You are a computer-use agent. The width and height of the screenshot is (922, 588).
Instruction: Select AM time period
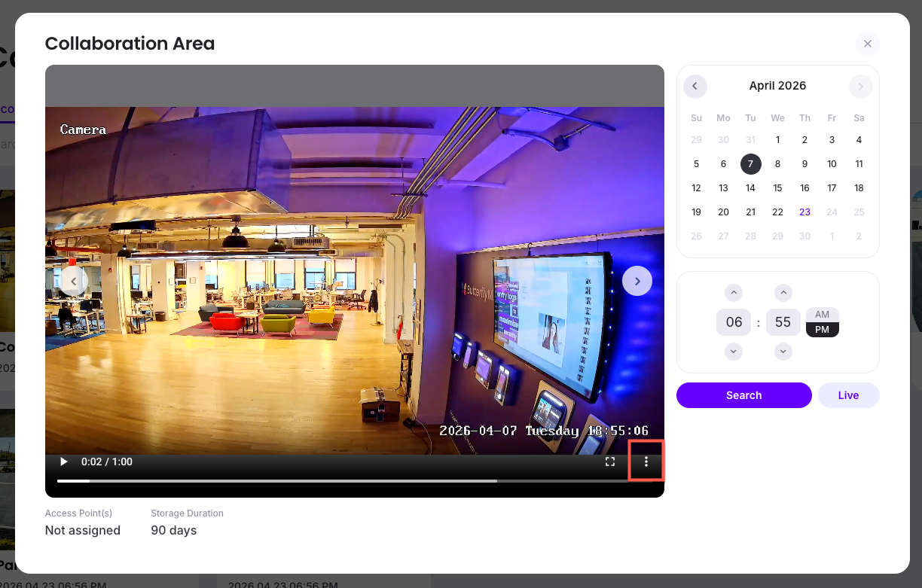tap(822, 315)
